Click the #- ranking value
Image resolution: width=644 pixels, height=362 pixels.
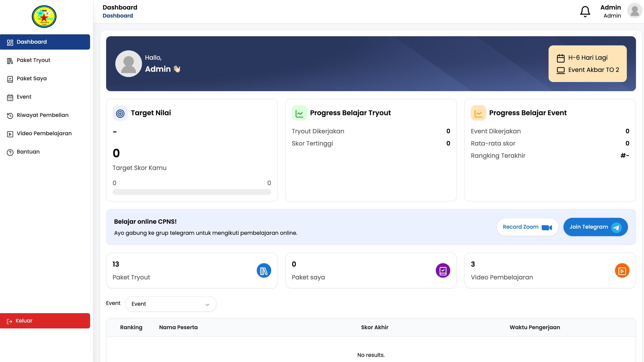(625, 156)
